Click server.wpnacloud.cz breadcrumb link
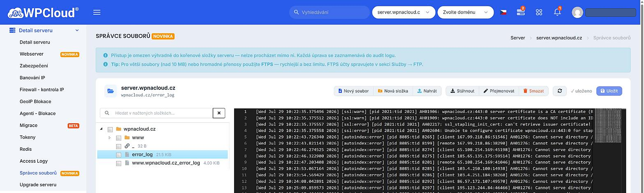This screenshot has width=644, height=193. click(559, 38)
